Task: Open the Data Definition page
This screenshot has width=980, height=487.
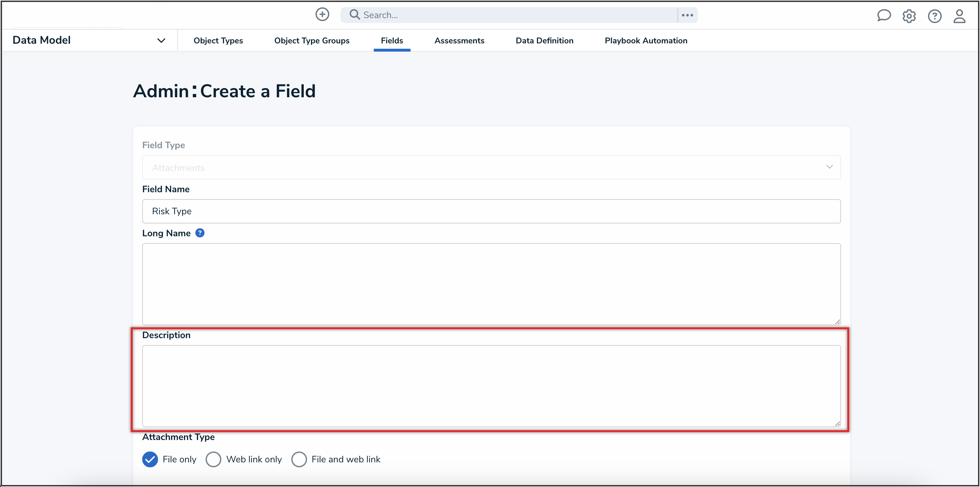Action: click(x=544, y=40)
